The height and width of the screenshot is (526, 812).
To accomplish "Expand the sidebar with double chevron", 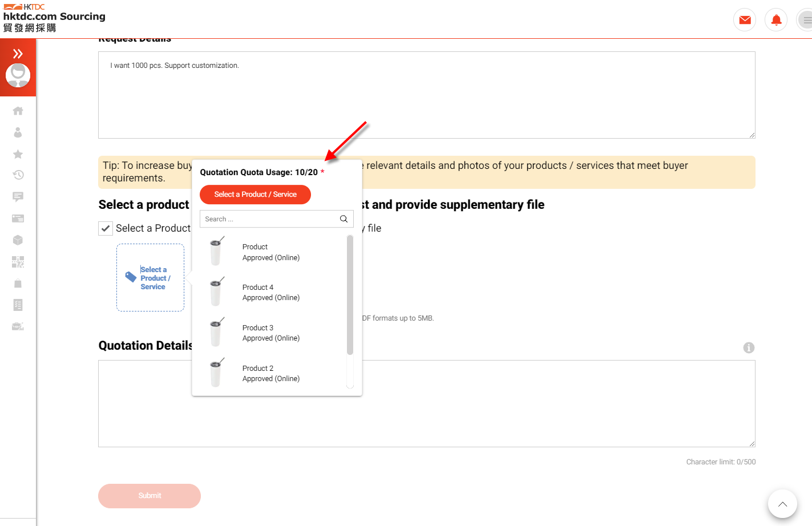I will [18, 54].
